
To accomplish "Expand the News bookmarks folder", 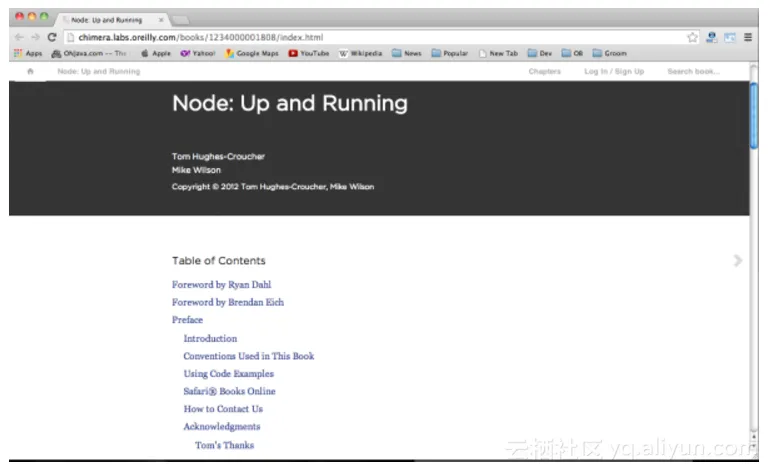I will pos(407,54).
